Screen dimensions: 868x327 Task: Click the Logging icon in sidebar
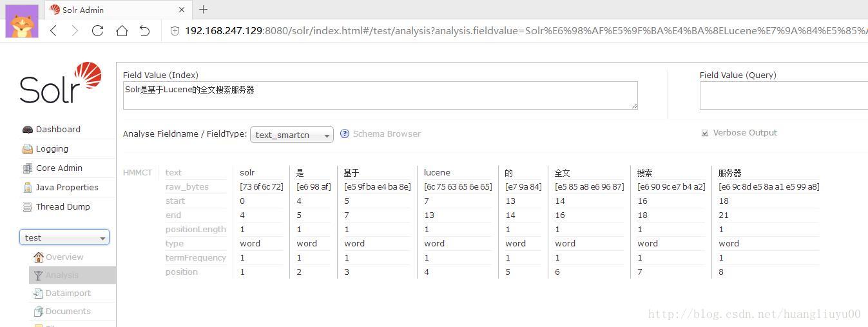pos(27,149)
